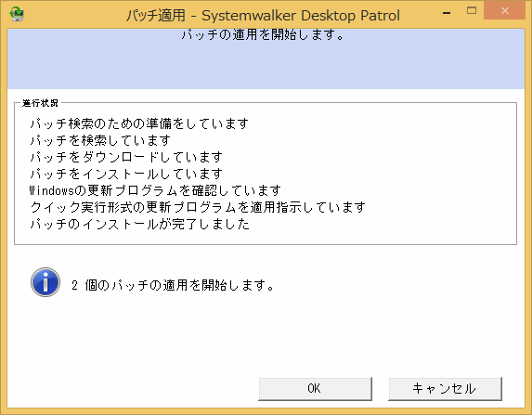Select the line パッチをダウンロードしています
The image size is (532, 415).
pyautogui.click(x=126, y=157)
